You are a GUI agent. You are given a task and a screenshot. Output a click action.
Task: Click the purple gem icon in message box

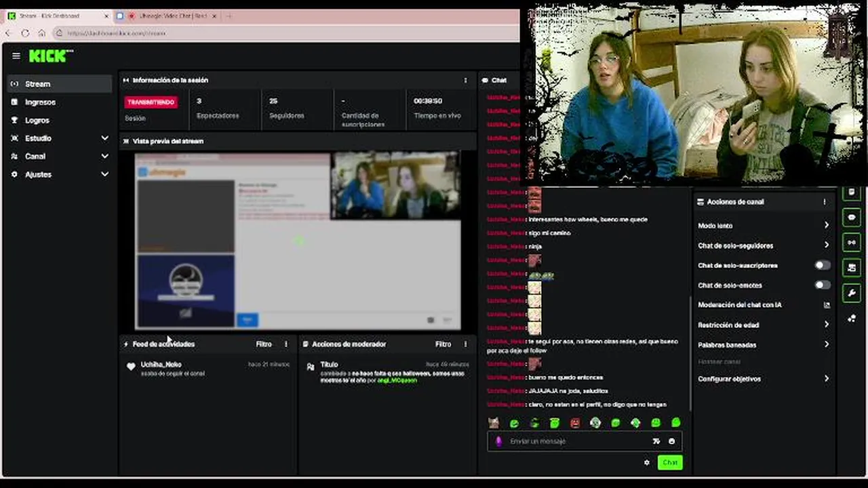[498, 441]
